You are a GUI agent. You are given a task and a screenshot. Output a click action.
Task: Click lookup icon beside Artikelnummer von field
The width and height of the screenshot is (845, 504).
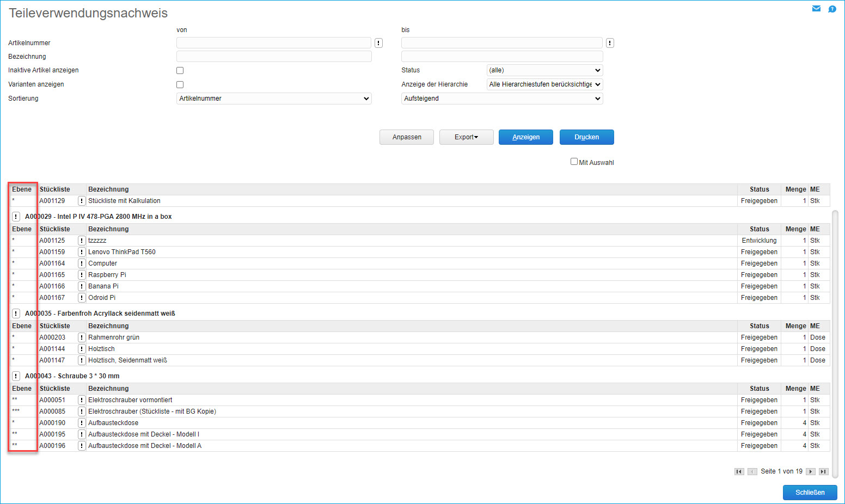point(378,43)
